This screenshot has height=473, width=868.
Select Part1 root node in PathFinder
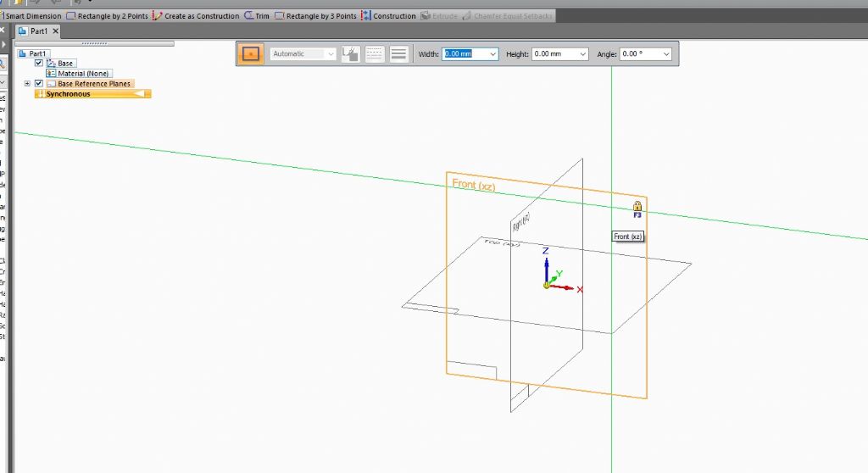click(x=33, y=53)
